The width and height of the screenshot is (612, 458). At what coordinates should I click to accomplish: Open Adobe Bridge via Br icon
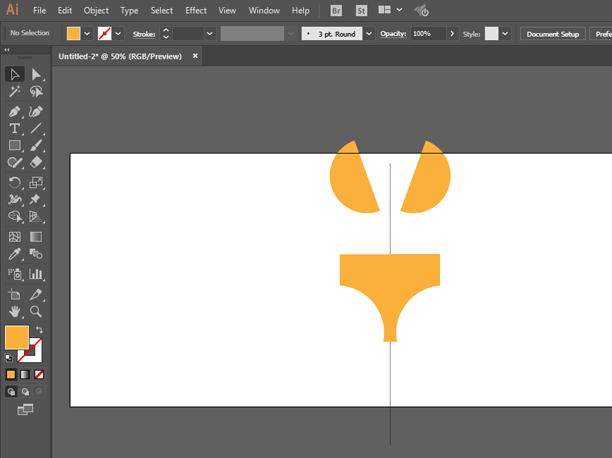[335, 10]
